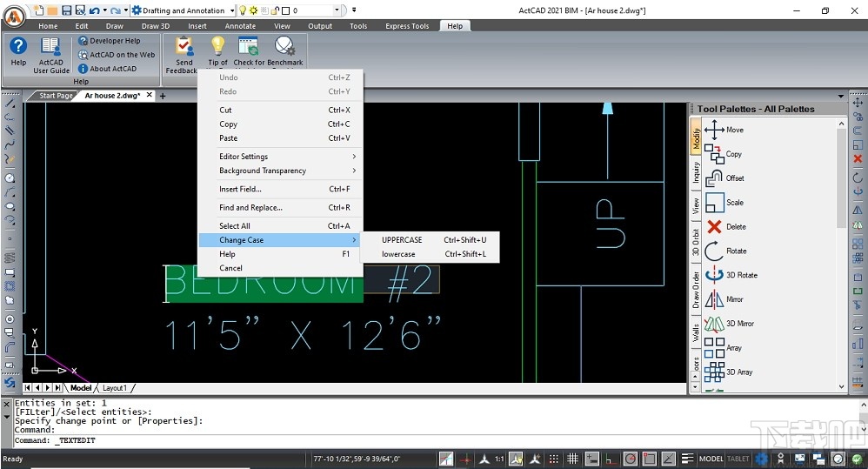This screenshot has height=469, width=868.
Task: Toggle MODEL space in status bar
Action: click(711, 459)
